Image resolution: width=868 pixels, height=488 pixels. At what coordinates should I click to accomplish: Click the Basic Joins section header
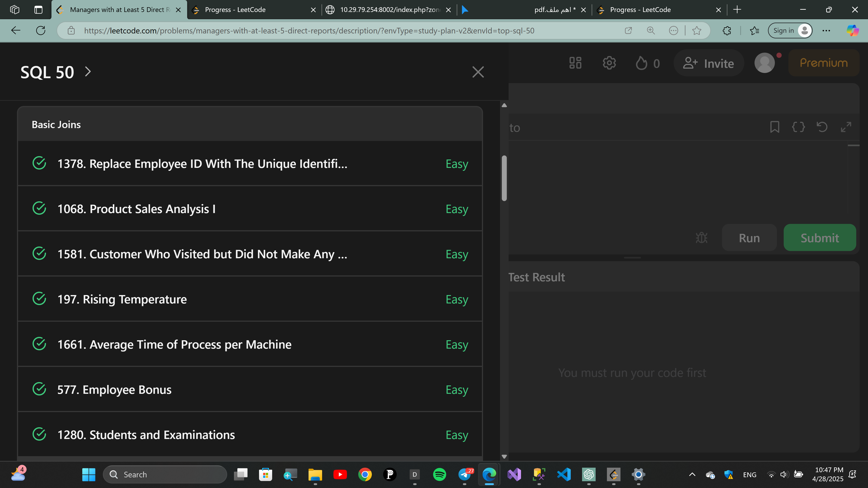(250, 124)
